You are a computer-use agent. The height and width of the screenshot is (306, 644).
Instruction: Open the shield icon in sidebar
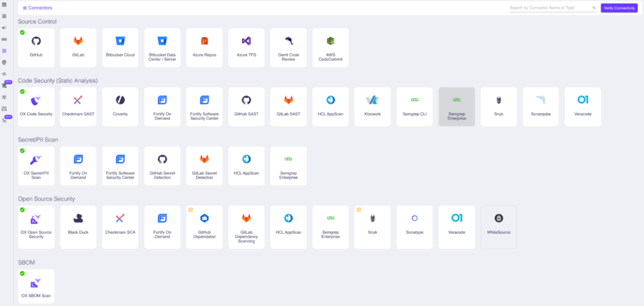click(4, 62)
